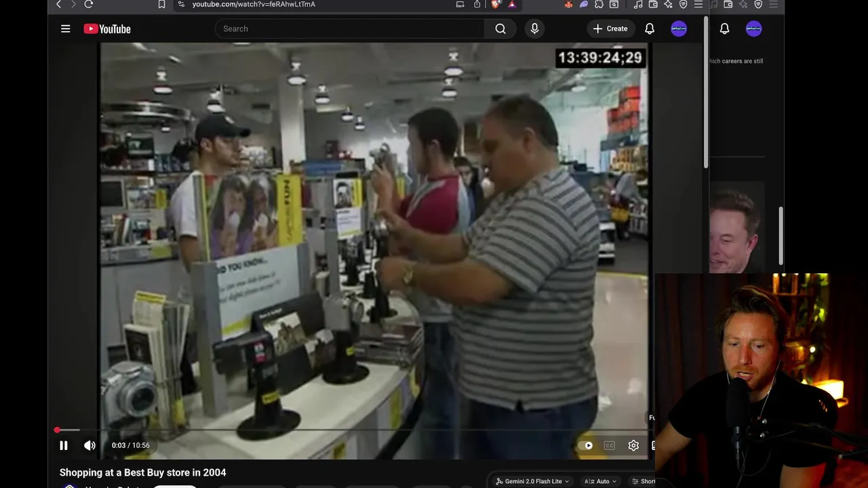Screen dimensions: 868x488
Task: Go to YouTube home via logo
Action: [107, 28]
